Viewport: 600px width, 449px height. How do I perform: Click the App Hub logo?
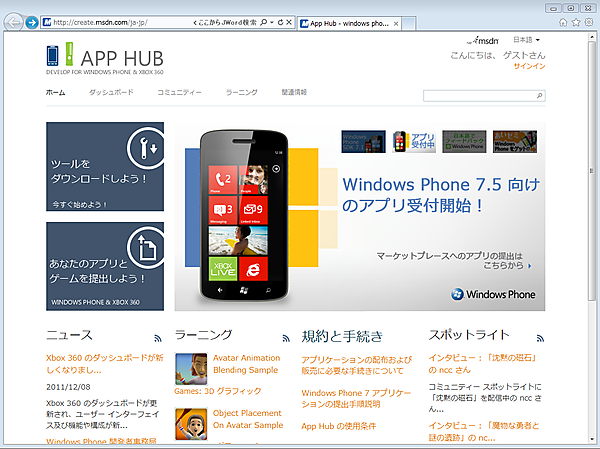(98, 58)
